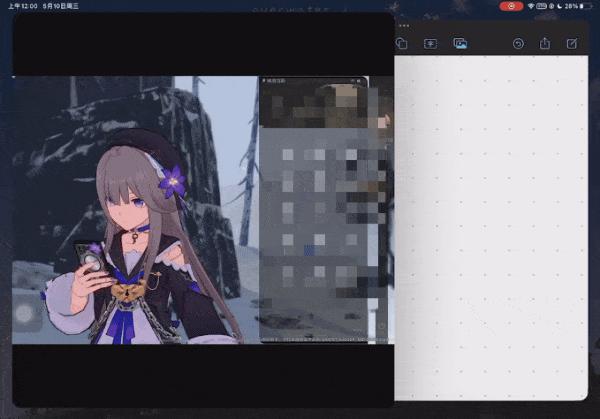Select the text box tool icon
This screenshot has height=419, width=600.
[430, 44]
